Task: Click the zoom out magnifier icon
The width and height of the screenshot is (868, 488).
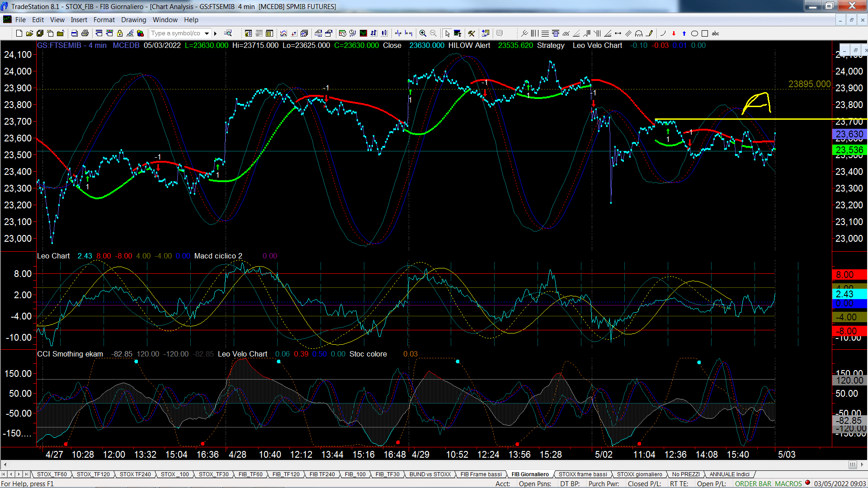Action: pyautogui.click(x=433, y=33)
